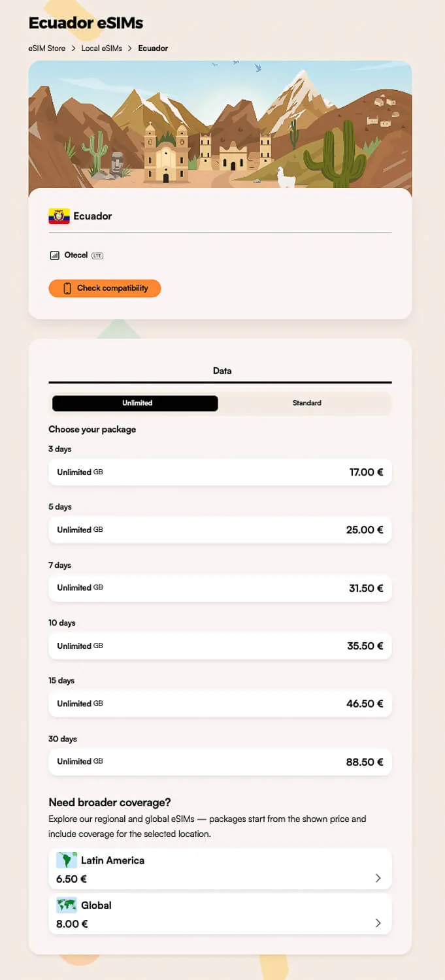
Task: Choose the 30 days 88.50 € package
Action: pos(220,762)
